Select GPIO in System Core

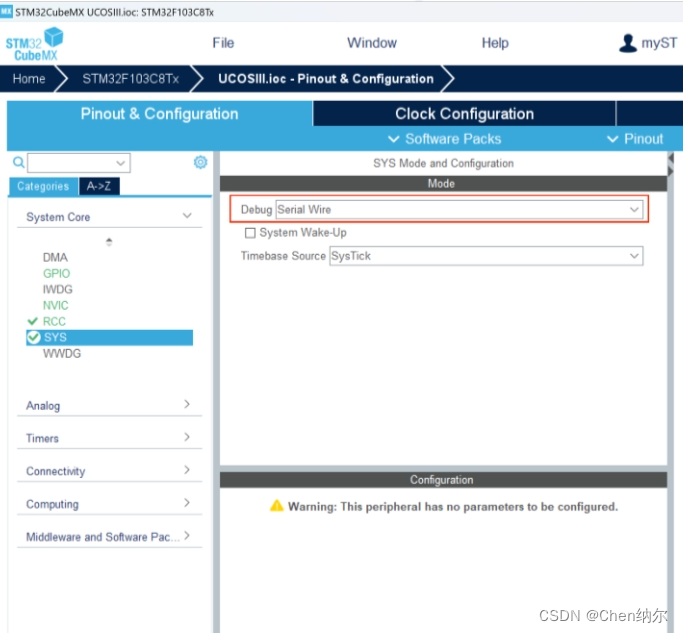click(56, 274)
